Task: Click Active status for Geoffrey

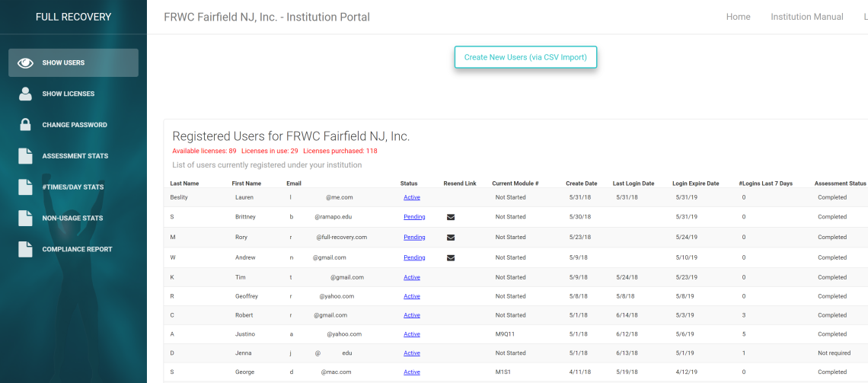Action: coord(412,297)
